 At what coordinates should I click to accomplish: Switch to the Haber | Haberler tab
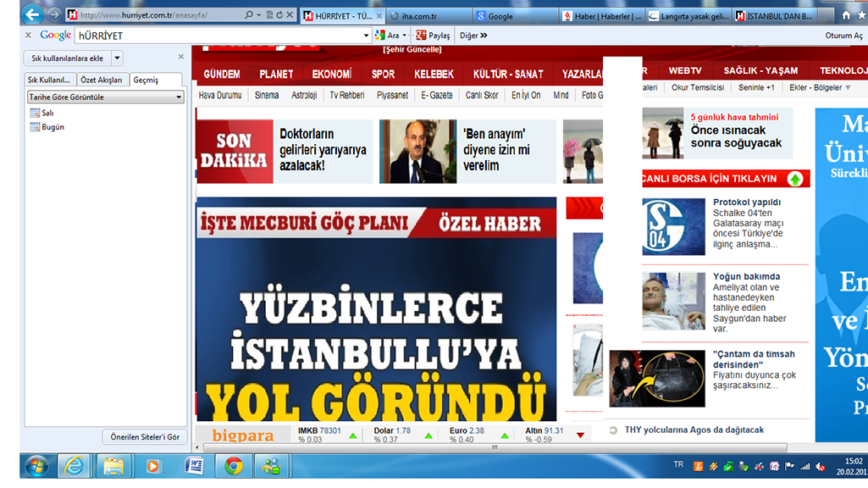[602, 16]
